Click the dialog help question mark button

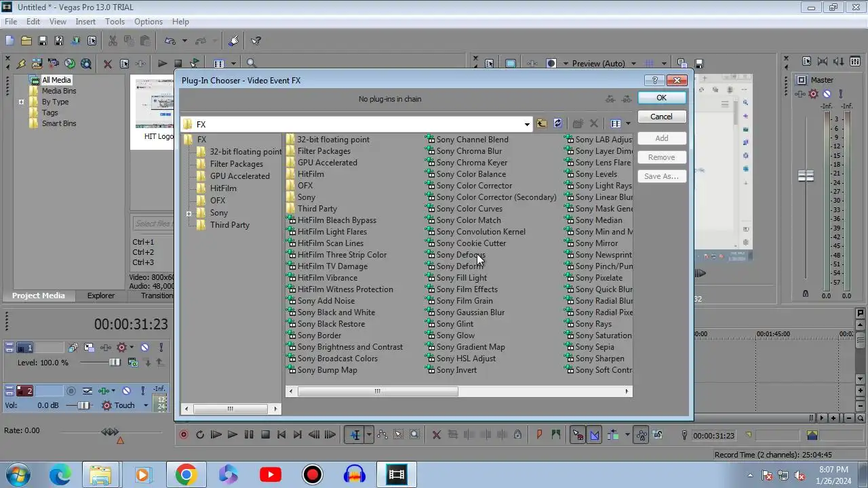tap(654, 80)
